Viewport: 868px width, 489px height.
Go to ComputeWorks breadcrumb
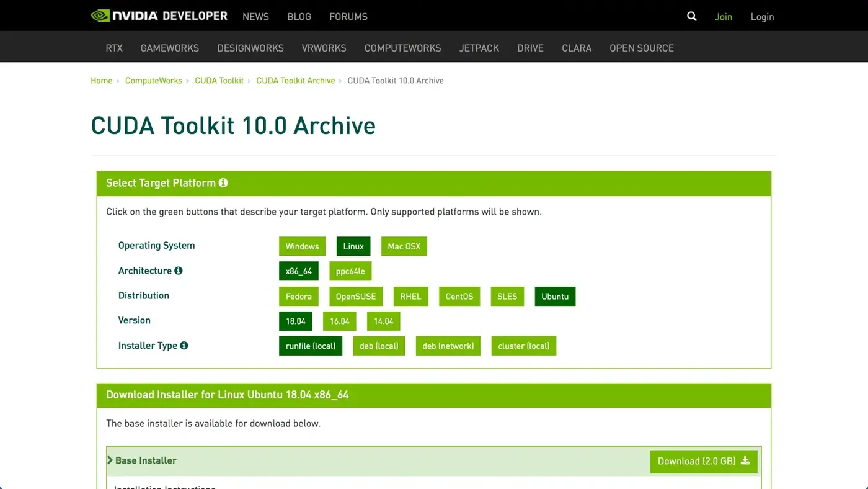(x=154, y=81)
